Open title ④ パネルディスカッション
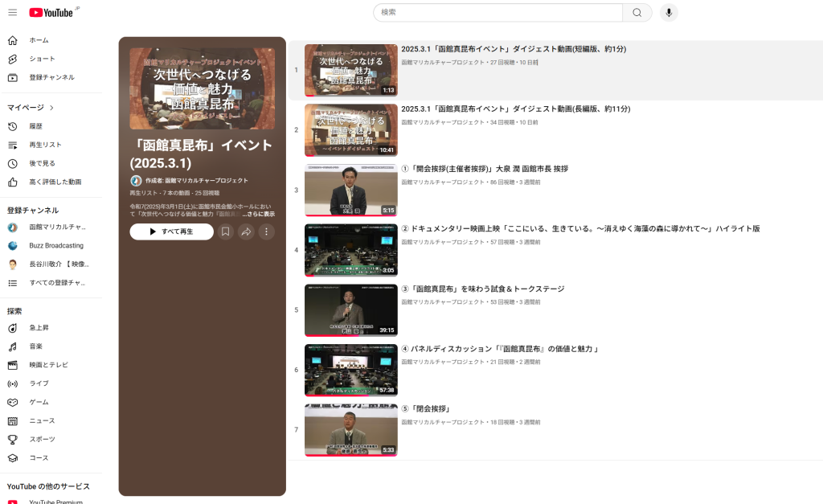Viewport: 823px width, 504px height. pyautogui.click(x=500, y=349)
